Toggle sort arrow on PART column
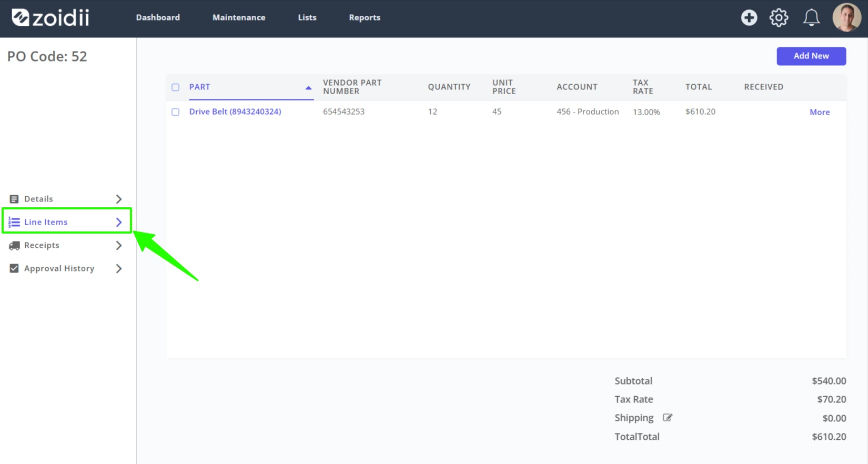The image size is (868, 464). [308, 88]
